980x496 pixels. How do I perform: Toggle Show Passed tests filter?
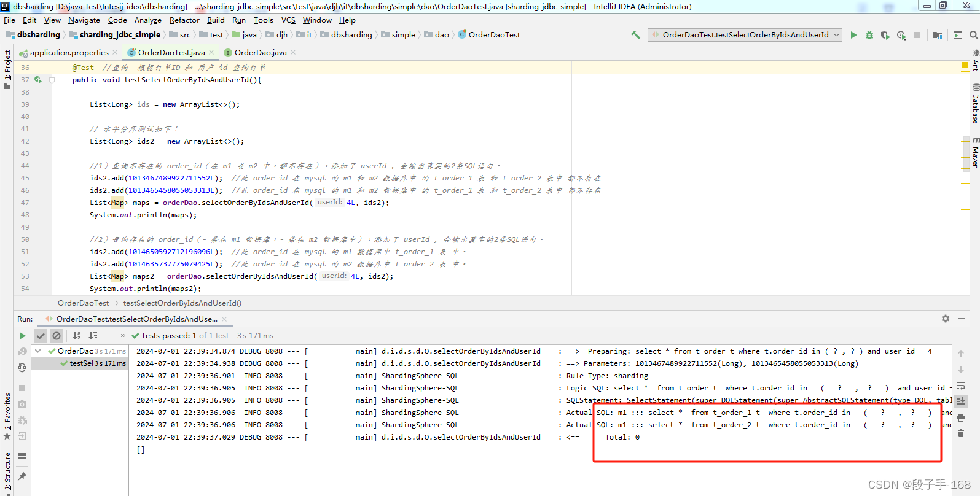click(x=41, y=336)
